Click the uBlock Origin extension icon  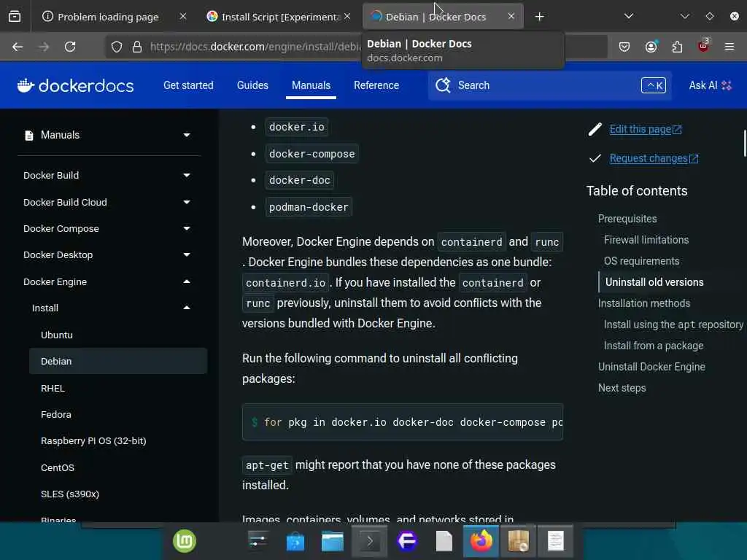pos(703,46)
